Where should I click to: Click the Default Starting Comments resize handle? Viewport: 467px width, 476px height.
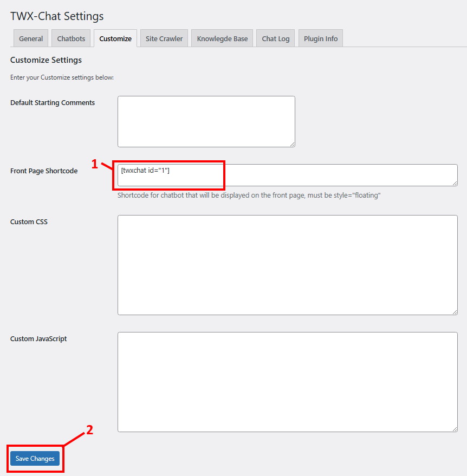click(x=292, y=144)
